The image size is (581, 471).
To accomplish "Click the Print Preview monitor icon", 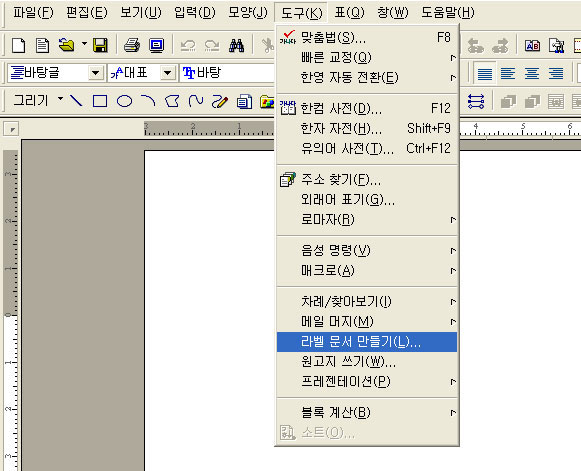I will pos(156,46).
